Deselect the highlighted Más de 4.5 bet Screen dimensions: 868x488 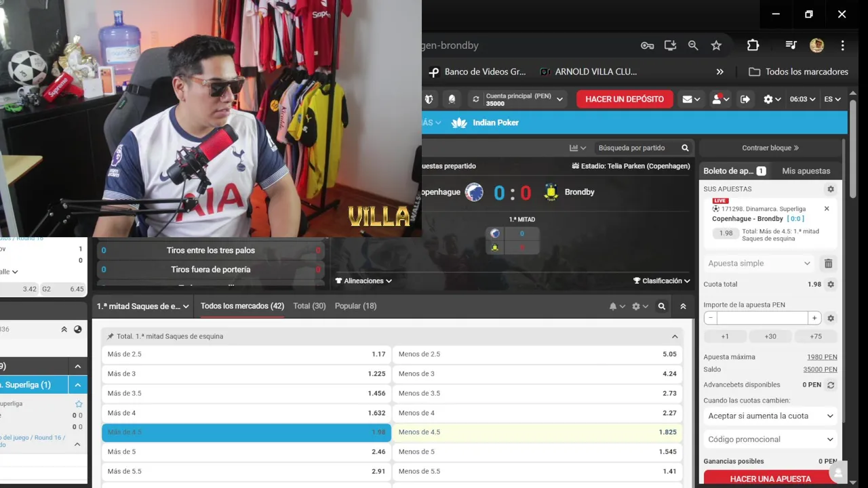[x=246, y=432]
